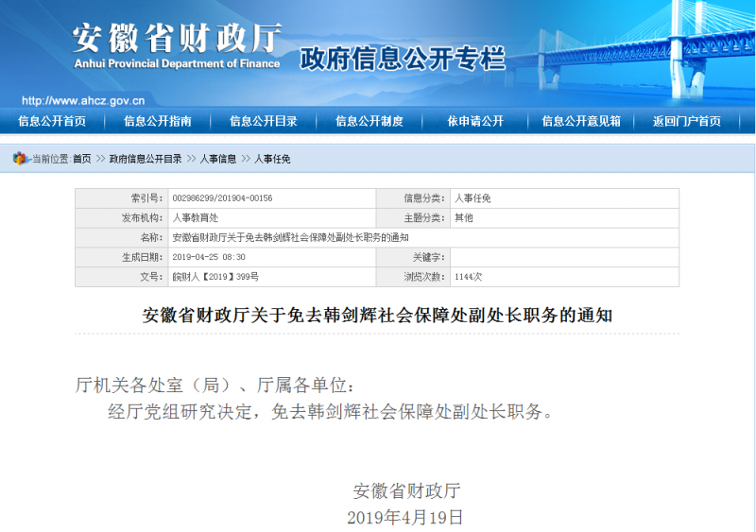Click the colorful location icon beside 当前位置
This screenshot has height=532, width=756.
pyautogui.click(x=19, y=158)
